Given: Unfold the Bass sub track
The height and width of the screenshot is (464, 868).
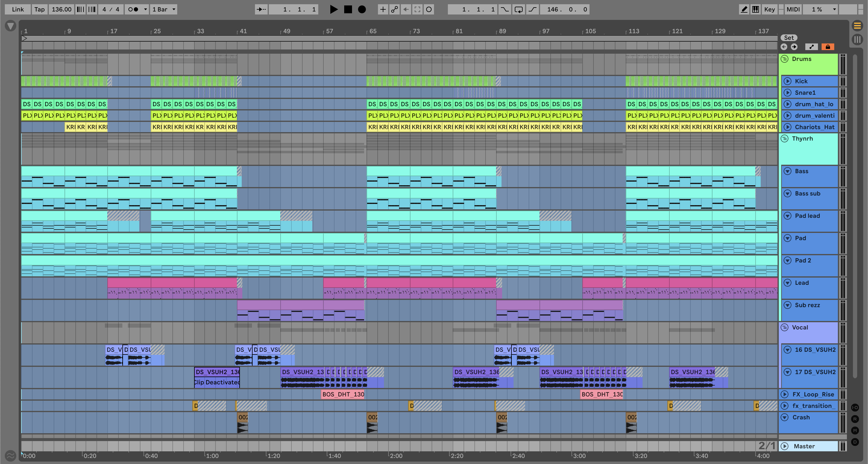Looking at the screenshot, I should pyautogui.click(x=788, y=194).
